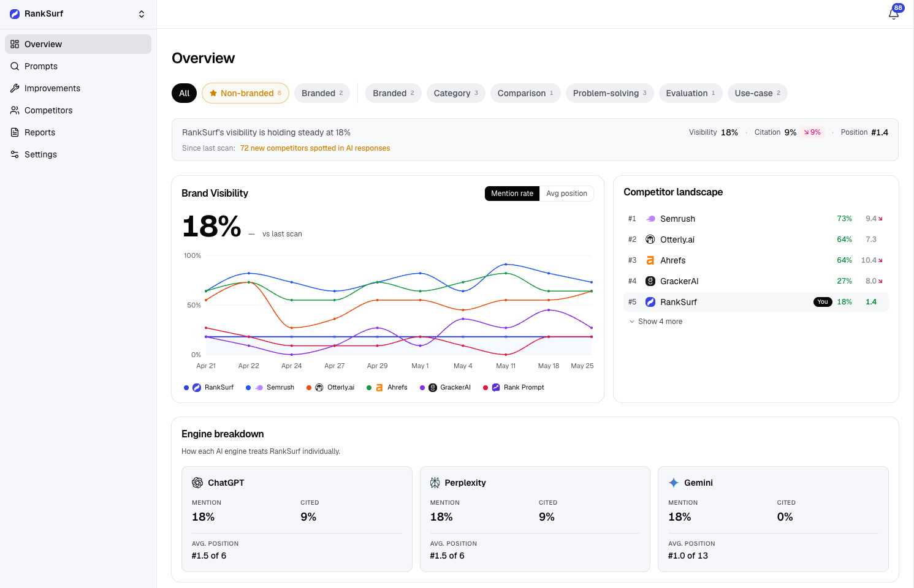Click the You badge on RankSurf row
The image size is (914, 588).
823,302
